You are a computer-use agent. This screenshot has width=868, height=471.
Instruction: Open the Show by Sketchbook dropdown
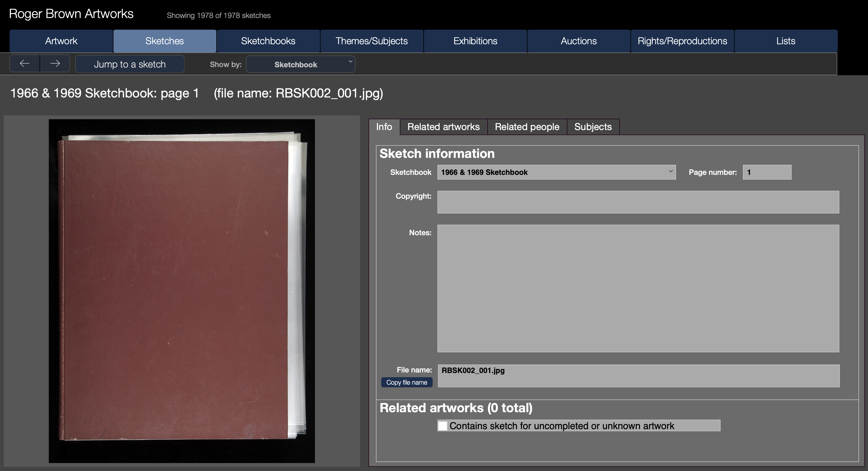click(301, 64)
